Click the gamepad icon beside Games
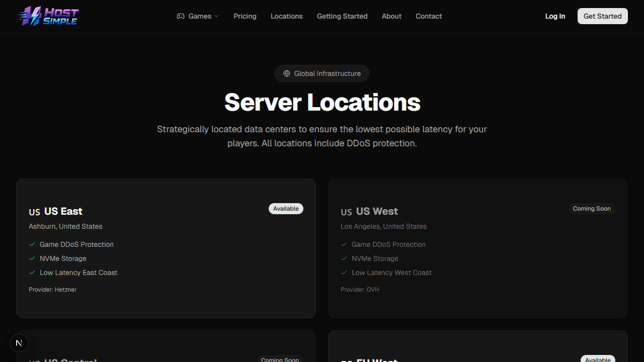Screen dimensions: 644x362 click(x=181, y=16)
